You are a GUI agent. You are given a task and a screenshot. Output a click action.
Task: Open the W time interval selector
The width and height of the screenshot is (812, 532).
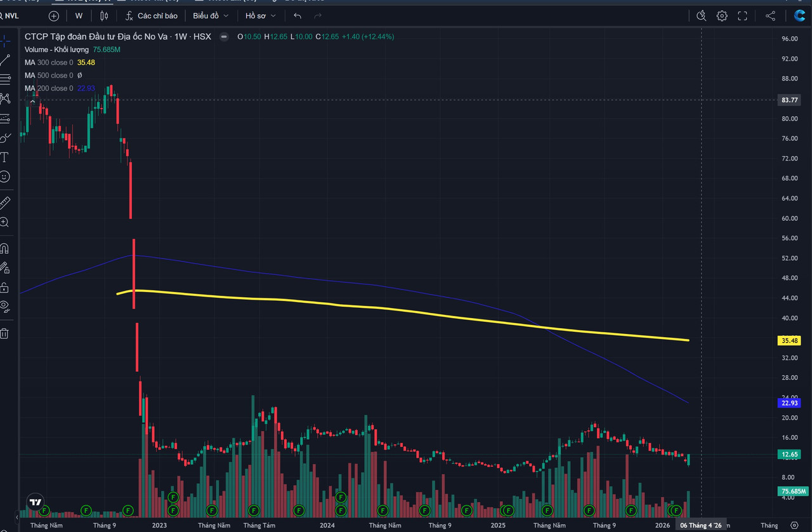(79, 16)
